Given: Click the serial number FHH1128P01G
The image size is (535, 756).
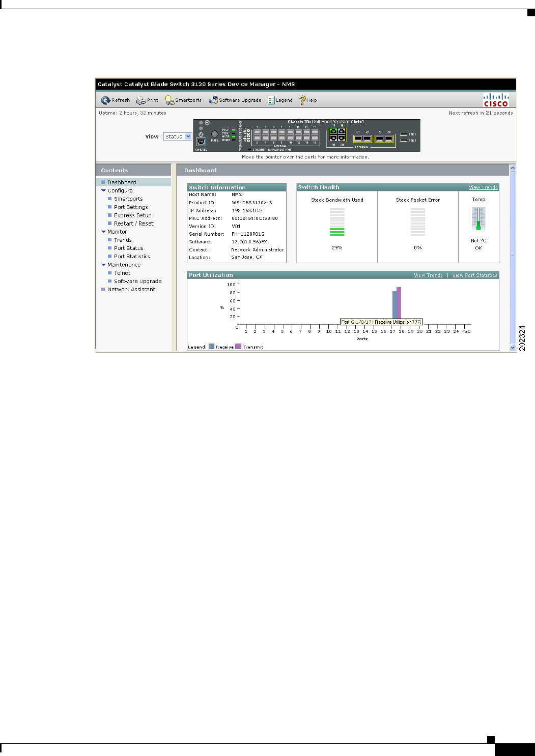Looking at the screenshot, I should (x=248, y=234).
